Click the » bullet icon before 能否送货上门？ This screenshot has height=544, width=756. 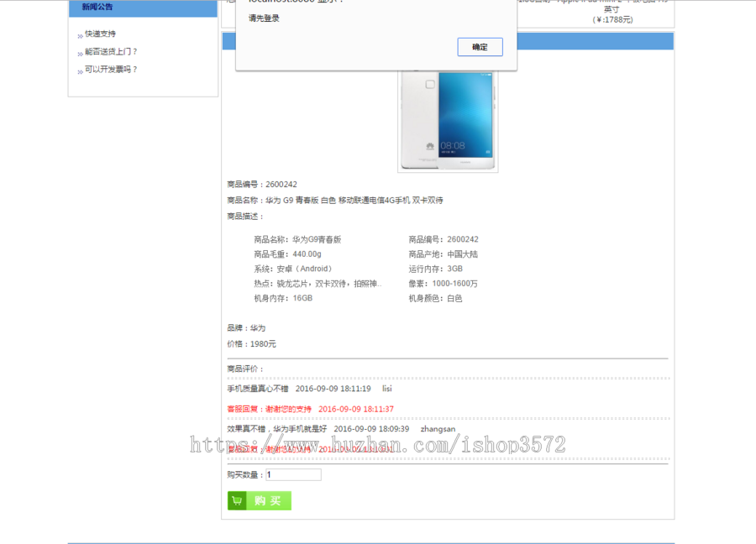coord(79,53)
